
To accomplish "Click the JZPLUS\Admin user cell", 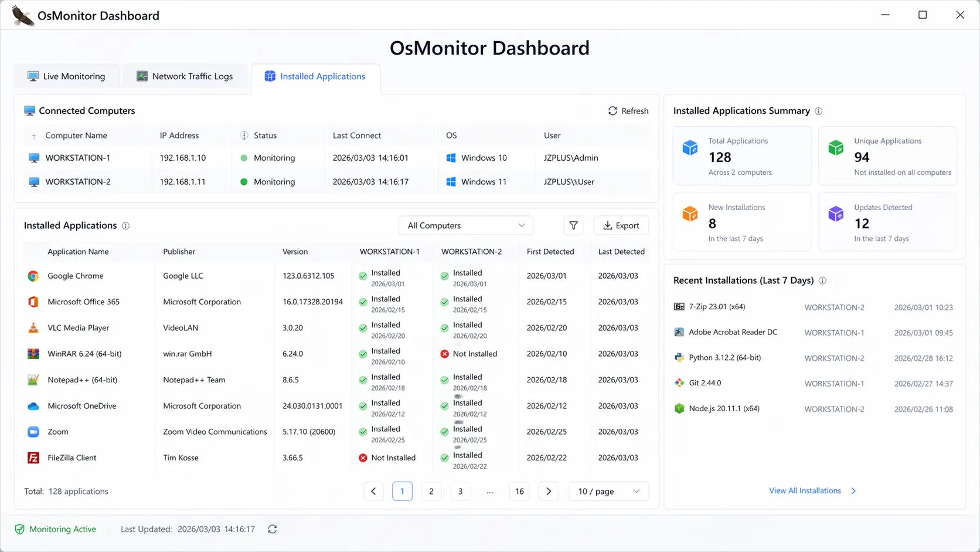I will (571, 158).
